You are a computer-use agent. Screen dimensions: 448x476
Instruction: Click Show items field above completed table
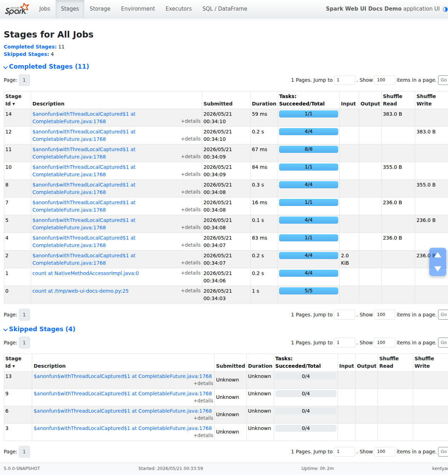(385, 80)
